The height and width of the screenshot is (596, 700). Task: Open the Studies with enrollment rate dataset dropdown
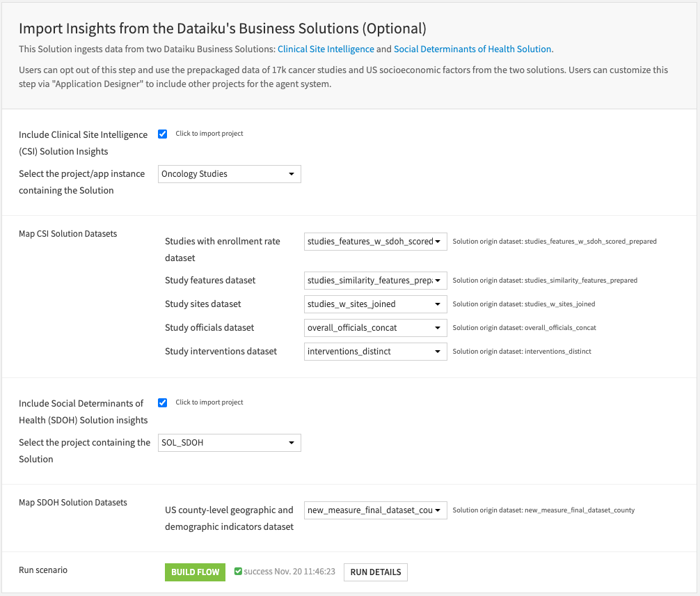[x=376, y=242]
